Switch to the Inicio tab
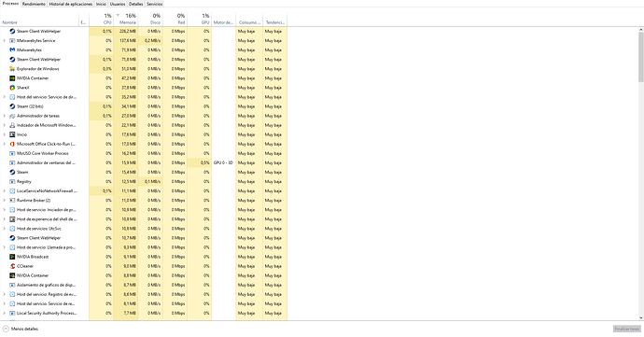This screenshot has height=337, width=644. pyautogui.click(x=101, y=4)
